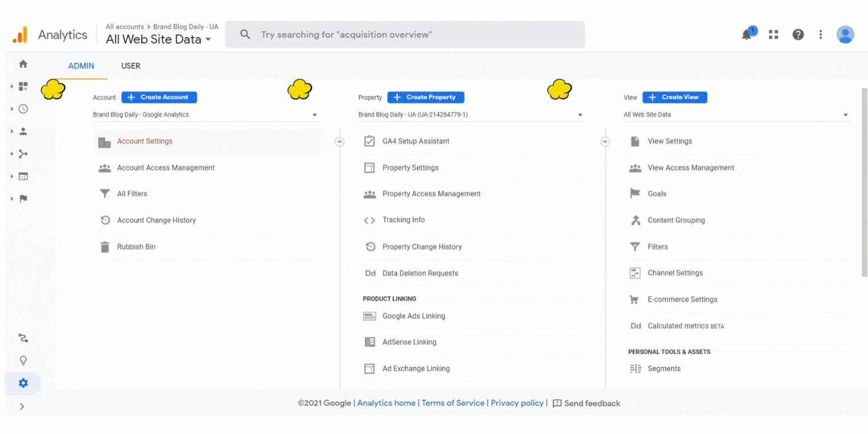The image size is (868, 434).
Task: Switch to the USER tab
Action: (x=131, y=66)
